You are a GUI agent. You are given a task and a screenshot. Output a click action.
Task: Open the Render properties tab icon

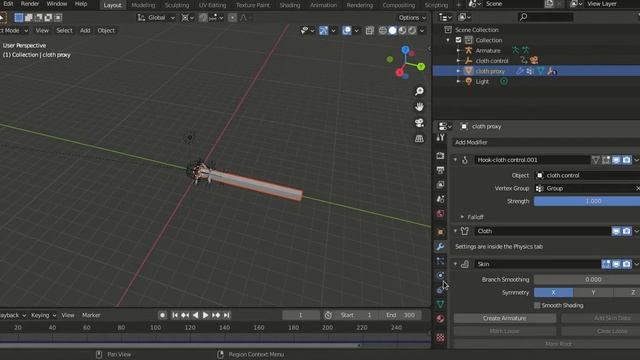coord(440,156)
